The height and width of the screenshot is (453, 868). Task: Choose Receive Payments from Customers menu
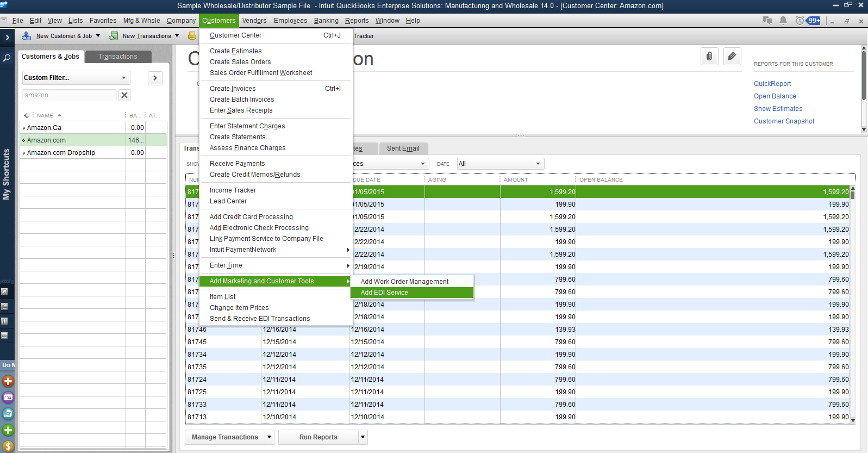coord(237,164)
